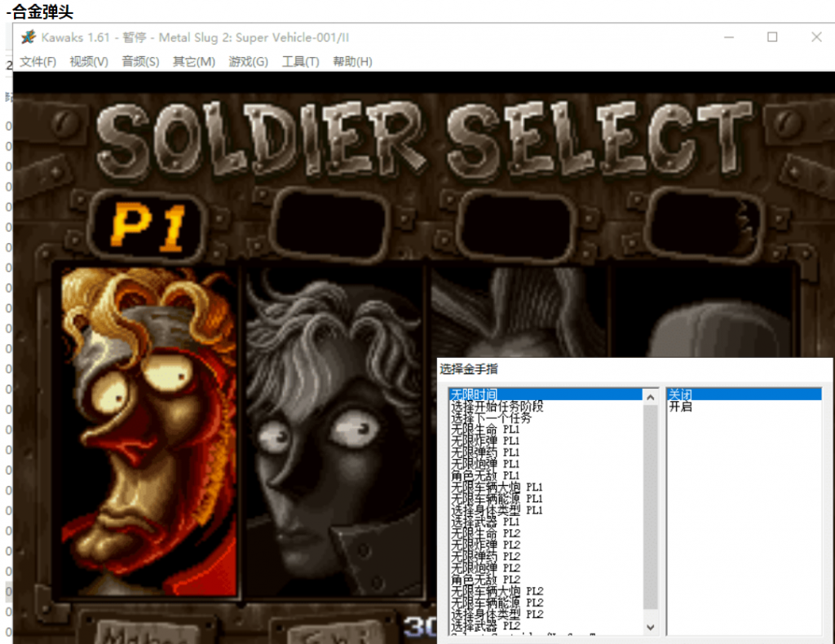Viewport: 835px width, 644px height.
Task: Choose the 关闭 option in right list
Action: pos(744,395)
